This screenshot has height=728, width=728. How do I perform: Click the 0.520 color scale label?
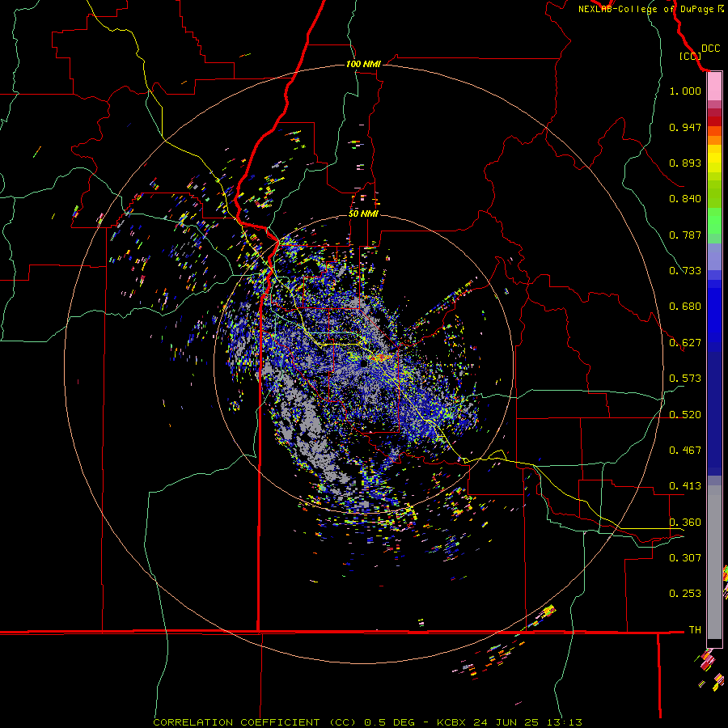(685, 415)
